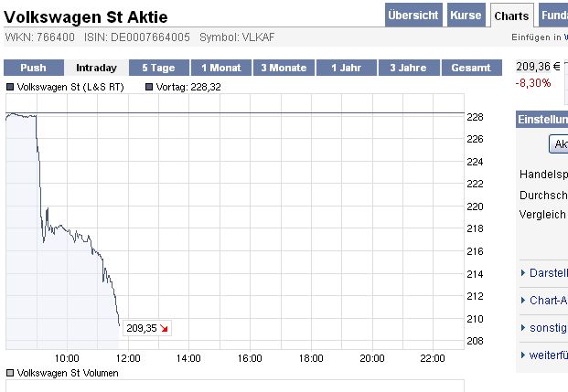Expand the weiterfü section arrow
Screen dimensions: 568x392
coord(522,355)
